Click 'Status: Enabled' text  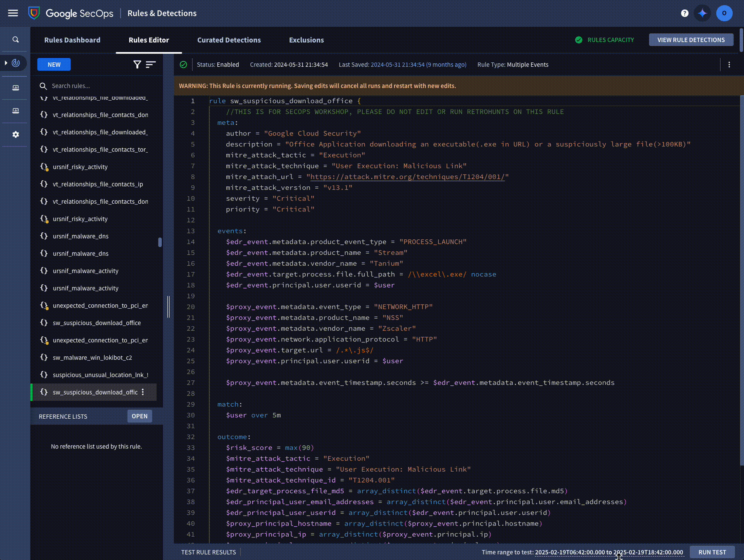218,65
